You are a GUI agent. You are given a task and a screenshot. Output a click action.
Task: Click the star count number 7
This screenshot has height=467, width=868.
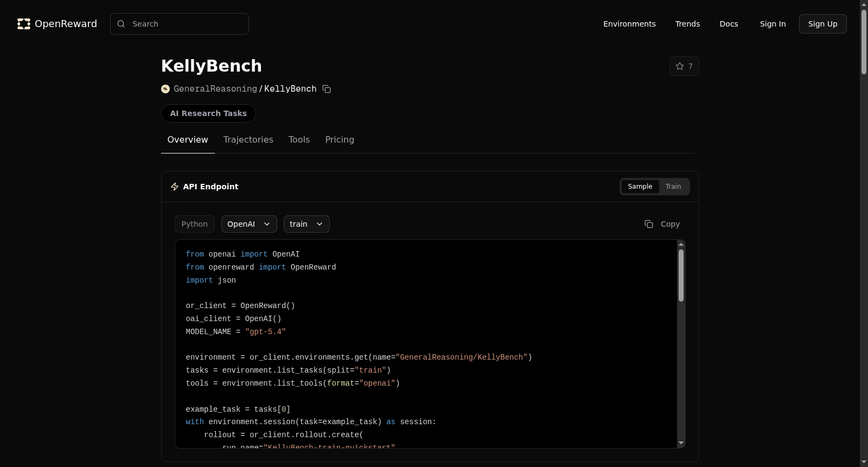pyautogui.click(x=691, y=66)
